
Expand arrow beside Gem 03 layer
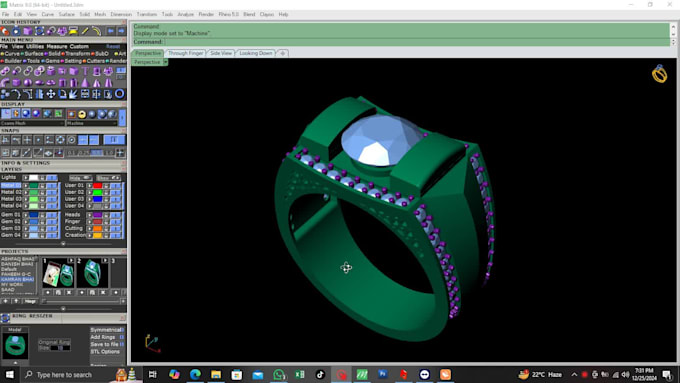click(26, 228)
